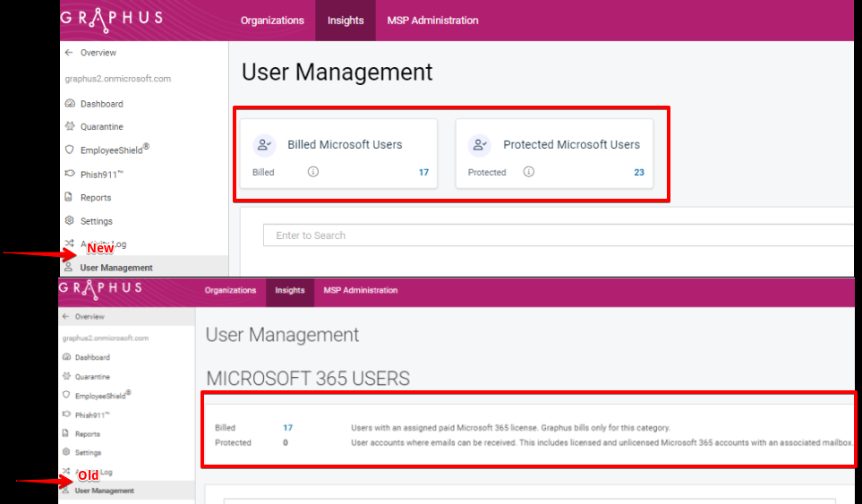
Task: Click the info icon next to Billed
Action: click(312, 172)
